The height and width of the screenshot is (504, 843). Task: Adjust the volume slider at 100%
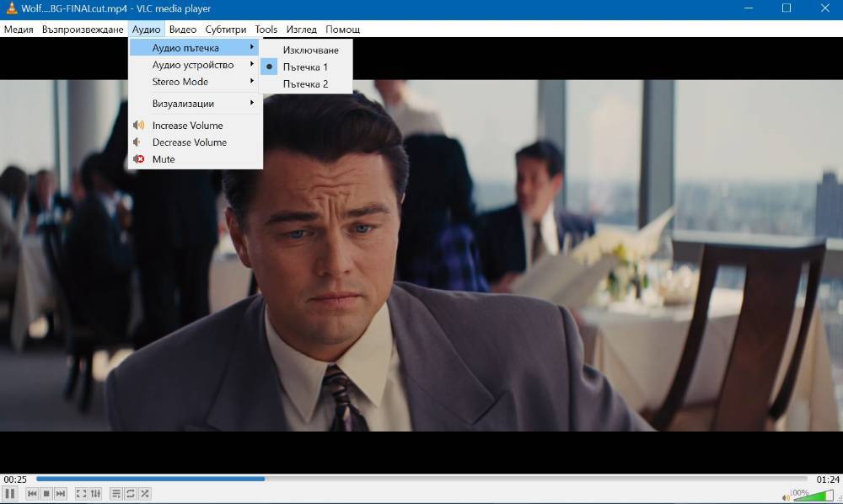(x=813, y=495)
